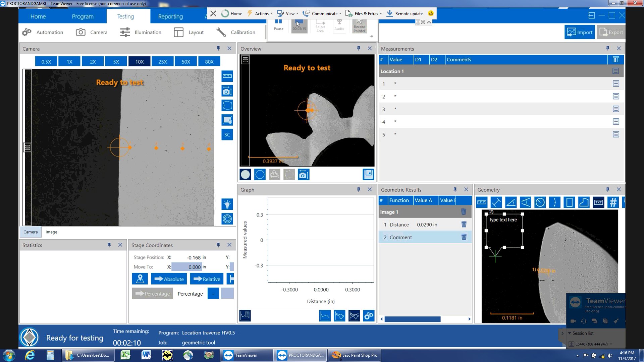Collapse the TeamViewer toolbar chevron
Viewport: 644px width, 362px height.
click(429, 22)
